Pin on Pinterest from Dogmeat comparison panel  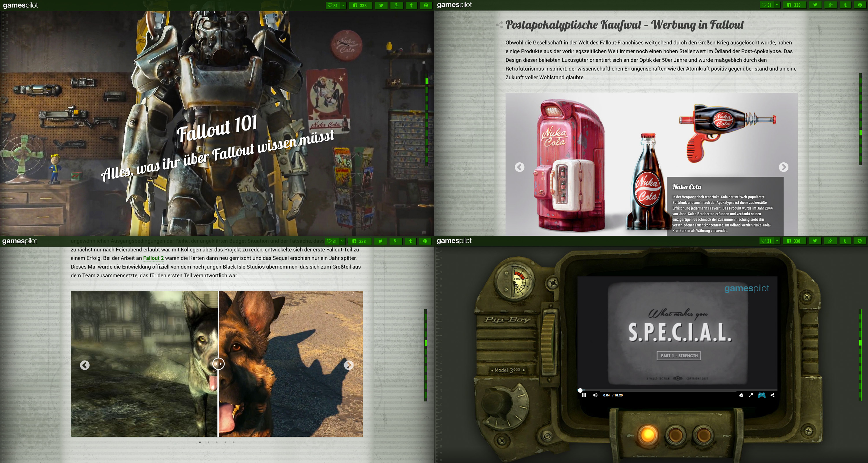pos(425,241)
